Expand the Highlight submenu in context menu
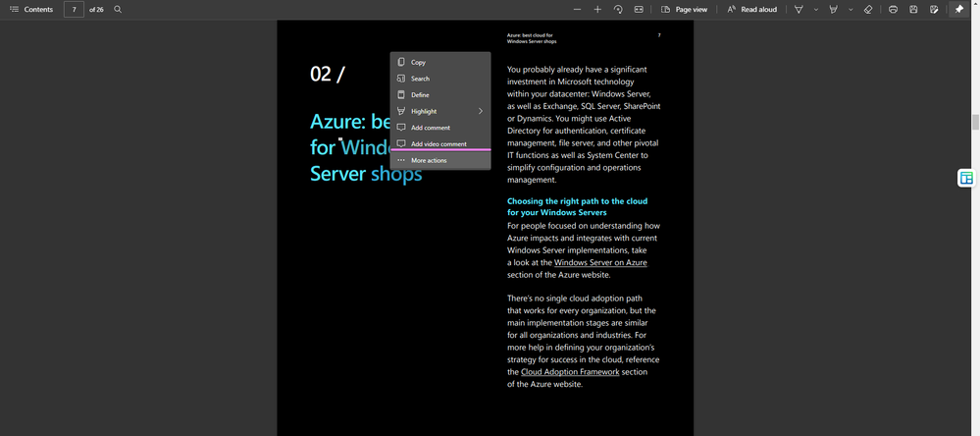This screenshot has width=980, height=436. (x=440, y=111)
